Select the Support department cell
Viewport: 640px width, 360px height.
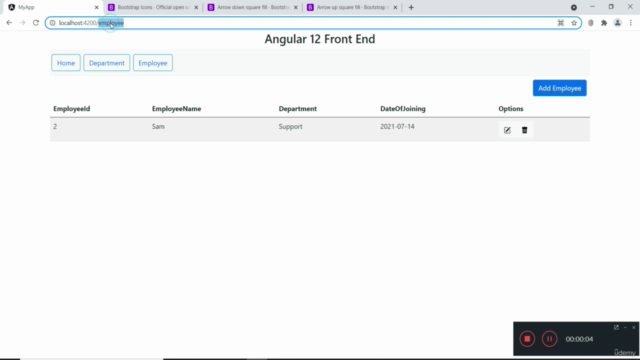coord(291,127)
